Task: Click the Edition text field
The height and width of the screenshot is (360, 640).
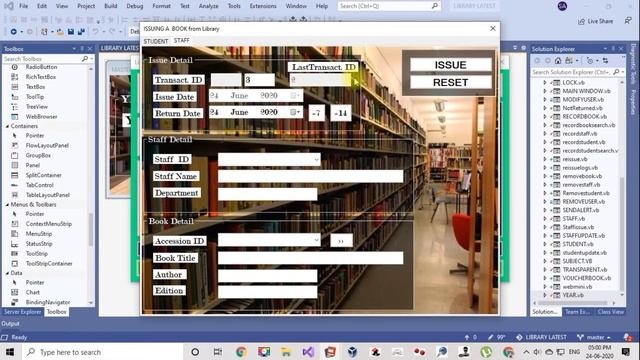Action: (267, 291)
